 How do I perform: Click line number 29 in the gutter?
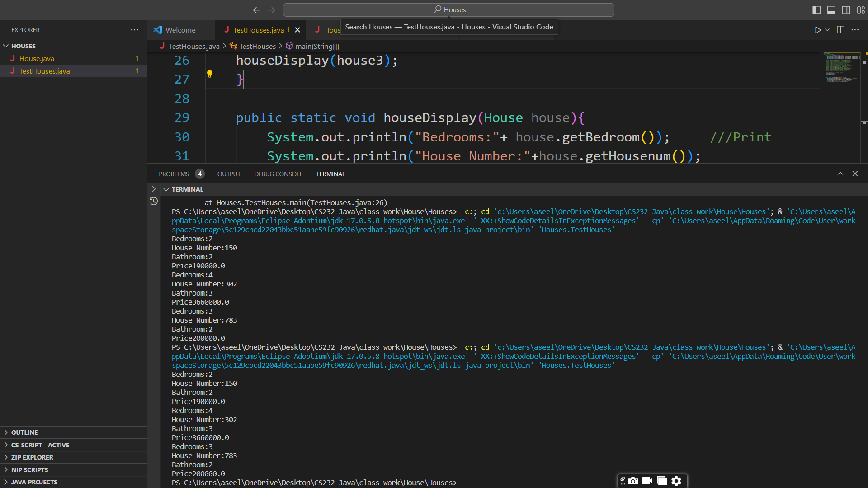tap(182, 118)
